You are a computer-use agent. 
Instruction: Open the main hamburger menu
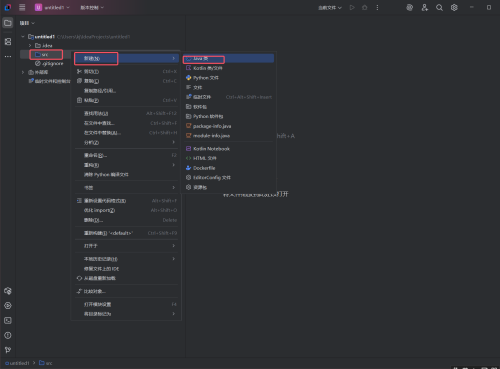(22, 7)
